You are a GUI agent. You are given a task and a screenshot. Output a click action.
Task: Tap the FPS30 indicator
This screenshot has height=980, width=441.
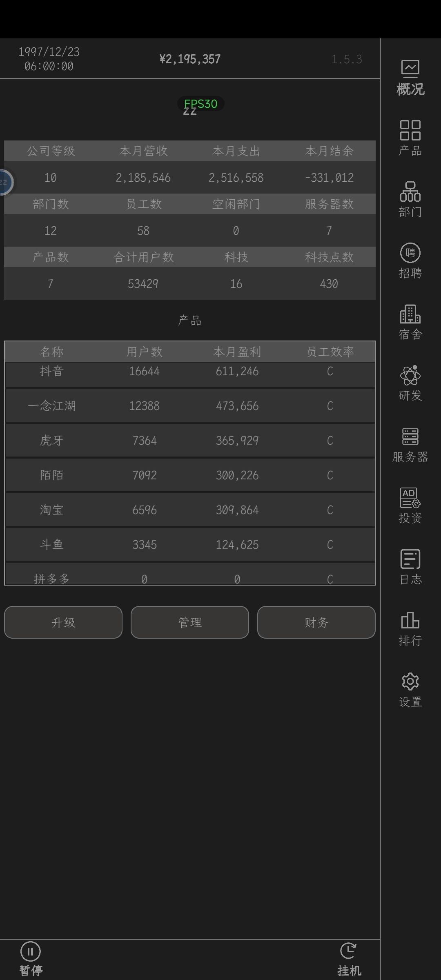coord(200,104)
